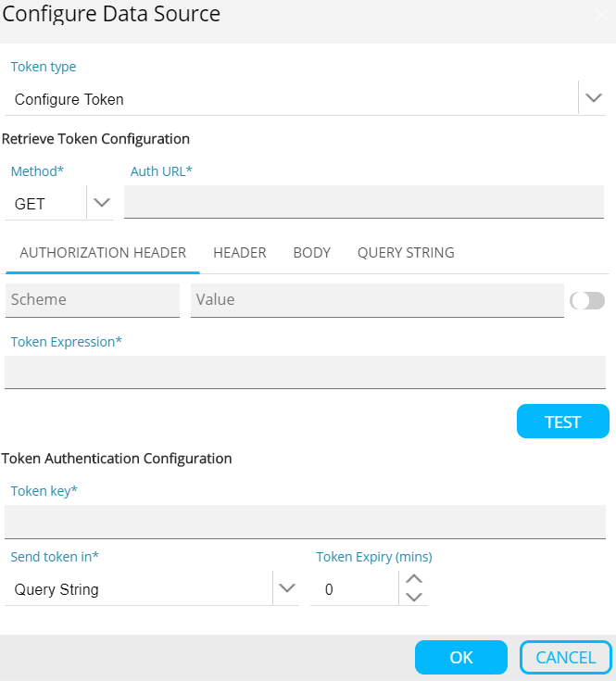Click the Auth URL input field
This screenshot has height=681, width=616.
point(363,201)
